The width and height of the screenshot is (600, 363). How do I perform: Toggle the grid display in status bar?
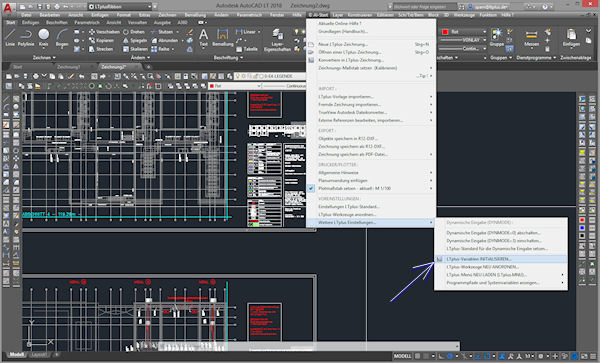pyautogui.click(x=418, y=356)
